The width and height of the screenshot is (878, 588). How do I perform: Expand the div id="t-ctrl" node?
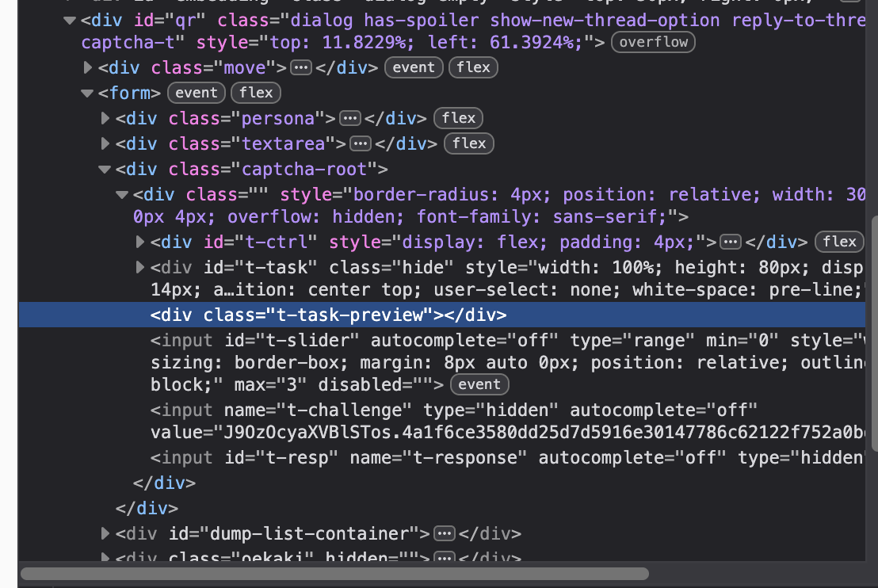(140, 242)
